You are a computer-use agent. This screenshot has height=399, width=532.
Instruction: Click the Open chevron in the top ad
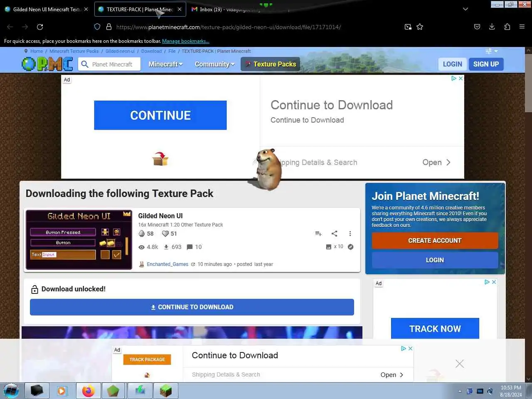[448, 163]
